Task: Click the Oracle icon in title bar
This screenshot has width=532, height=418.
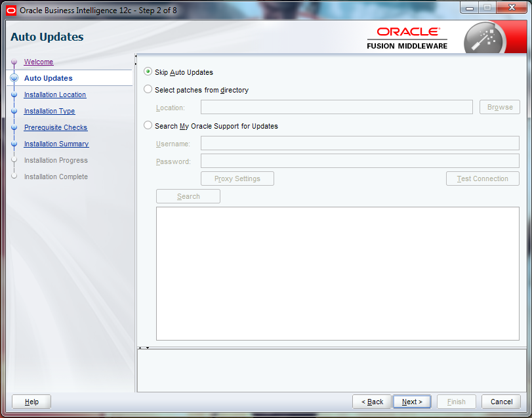Action: tap(11, 10)
